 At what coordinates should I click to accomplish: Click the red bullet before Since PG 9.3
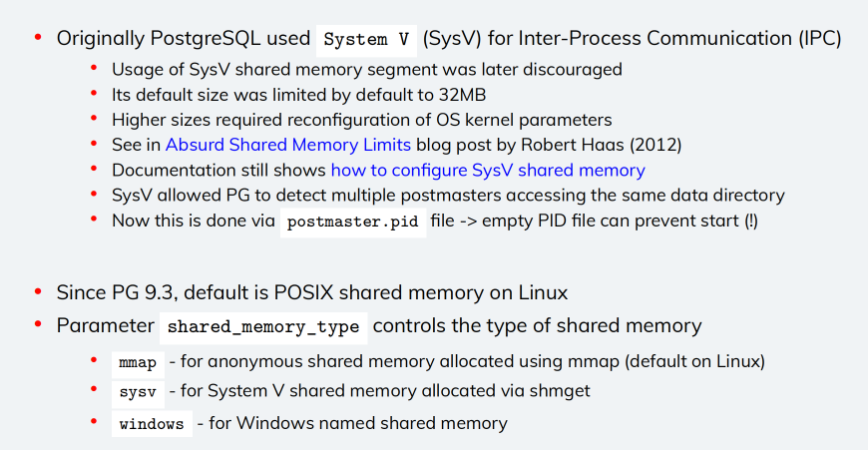point(38,291)
